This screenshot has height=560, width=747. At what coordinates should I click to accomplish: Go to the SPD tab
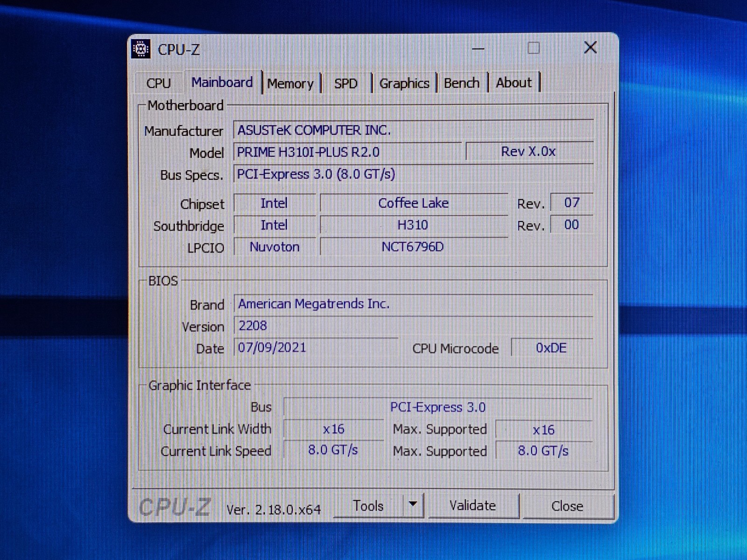click(345, 84)
